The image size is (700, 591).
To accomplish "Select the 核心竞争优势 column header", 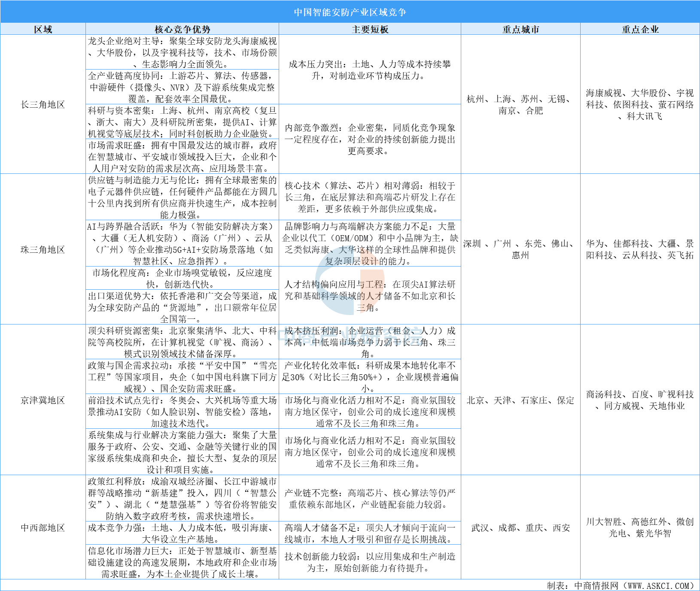I will [182, 29].
